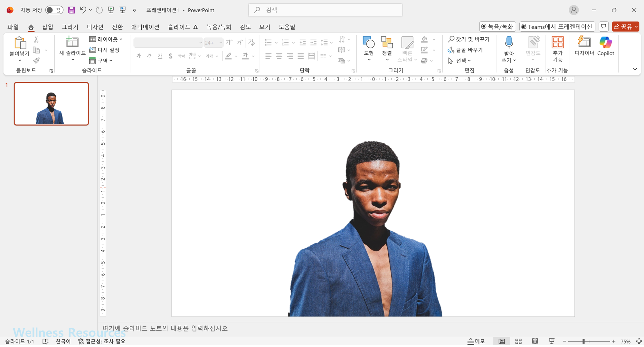Expand the Section (구역) dropdown
This screenshot has width=644, height=347.
click(101, 61)
